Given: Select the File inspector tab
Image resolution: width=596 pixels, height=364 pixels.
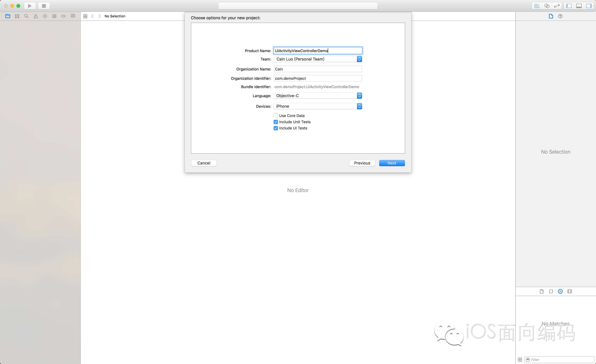Looking at the screenshot, I should click(551, 16).
